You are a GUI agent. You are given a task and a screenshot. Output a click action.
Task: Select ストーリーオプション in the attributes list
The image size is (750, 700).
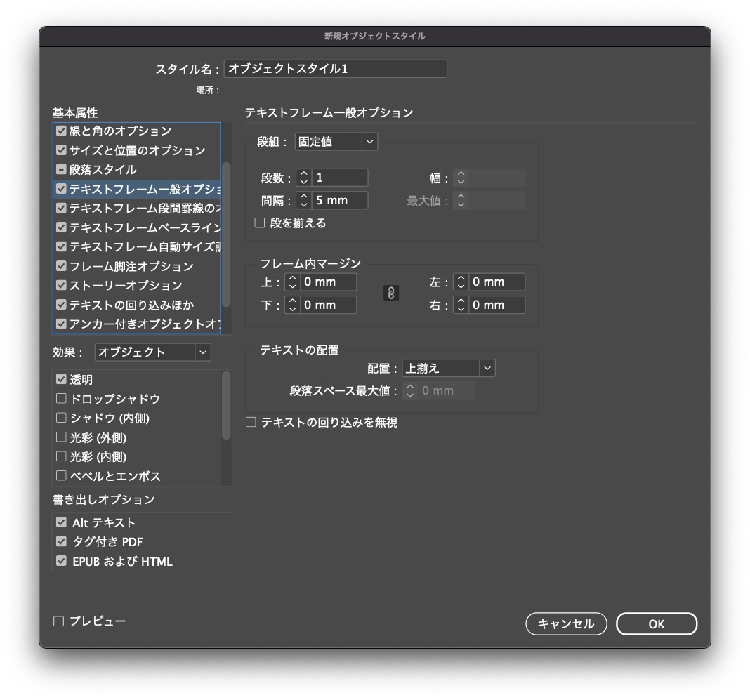coord(126,286)
